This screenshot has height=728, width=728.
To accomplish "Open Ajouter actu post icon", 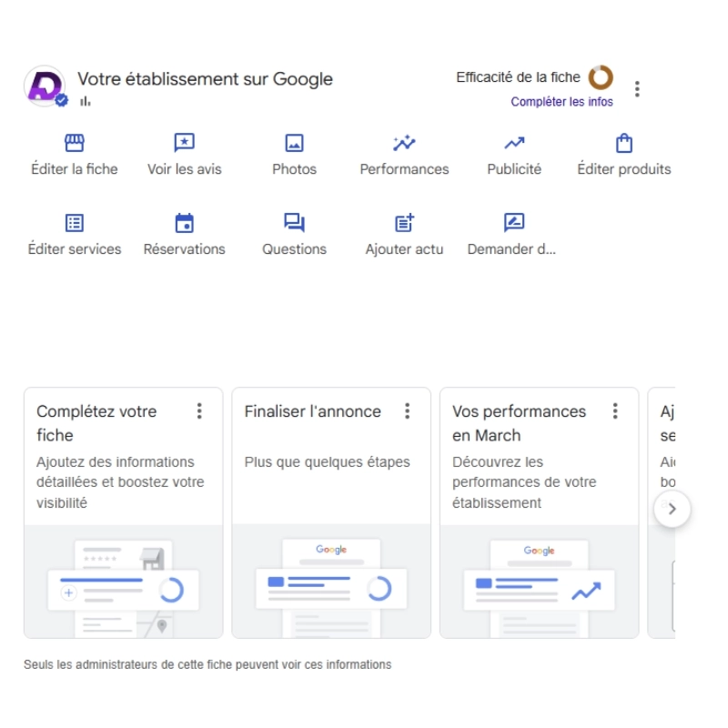I will 404,223.
